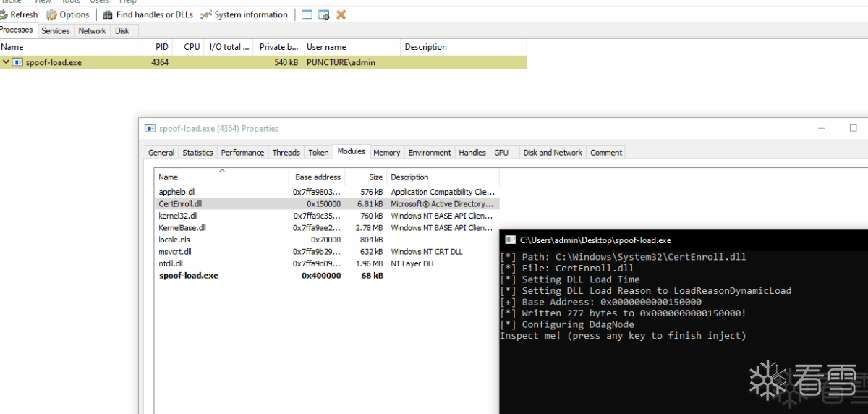
Task: Select the kernel32.dll module row
Action: pyautogui.click(x=327, y=216)
